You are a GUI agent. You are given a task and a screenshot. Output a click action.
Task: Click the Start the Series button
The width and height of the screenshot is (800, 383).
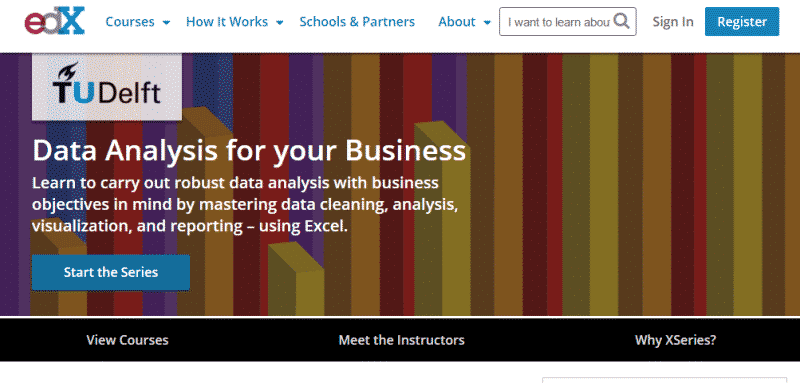(x=111, y=272)
